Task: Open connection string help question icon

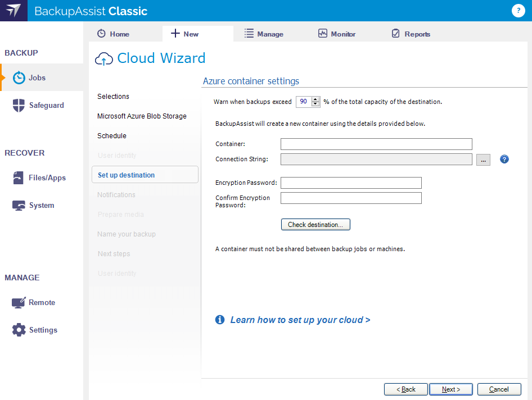Action: 504,159
